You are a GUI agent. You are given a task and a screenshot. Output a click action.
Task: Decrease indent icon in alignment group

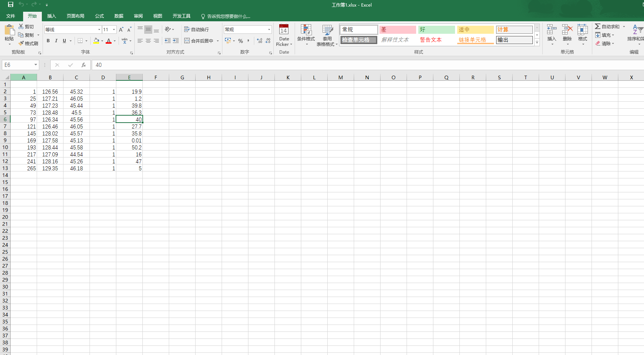click(168, 41)
